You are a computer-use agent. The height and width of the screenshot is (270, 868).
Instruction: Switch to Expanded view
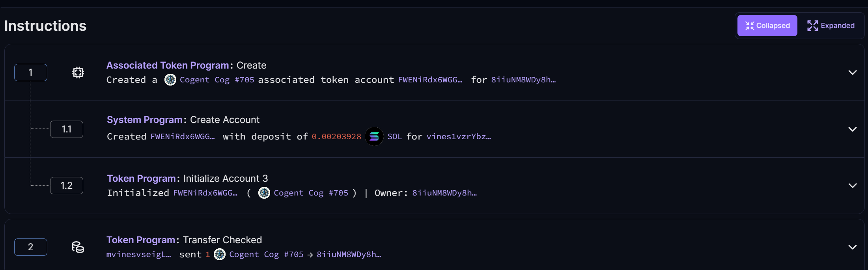pos(831,26)
